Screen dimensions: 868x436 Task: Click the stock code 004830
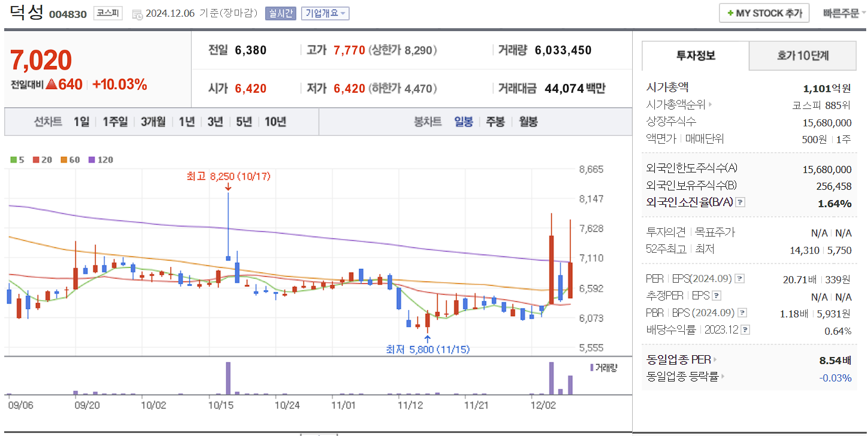[x=68, y=14]
